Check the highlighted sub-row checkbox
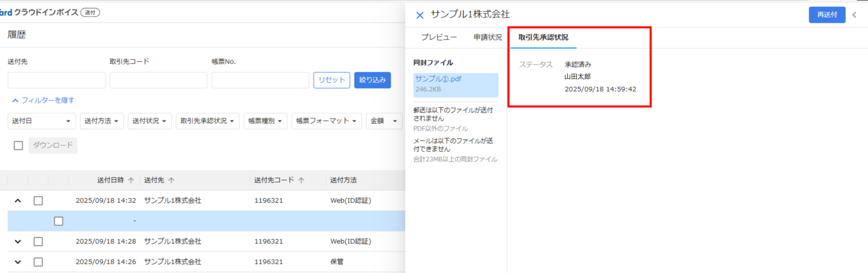Image resolution: width=868 pixels, height=273 pixels. click(59, 221)
